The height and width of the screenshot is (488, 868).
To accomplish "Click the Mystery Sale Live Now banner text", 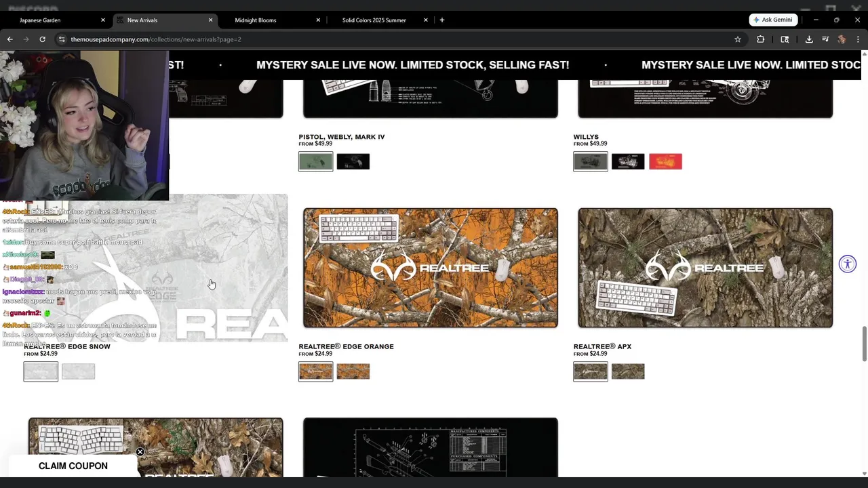I will pyautogui.click(x=412, y=65).
